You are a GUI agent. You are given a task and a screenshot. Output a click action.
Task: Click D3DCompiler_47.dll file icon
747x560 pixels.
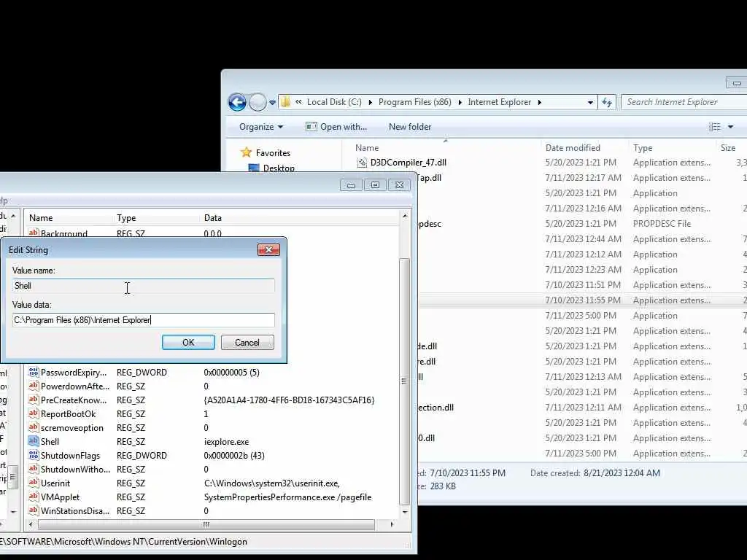pos(362,163)
